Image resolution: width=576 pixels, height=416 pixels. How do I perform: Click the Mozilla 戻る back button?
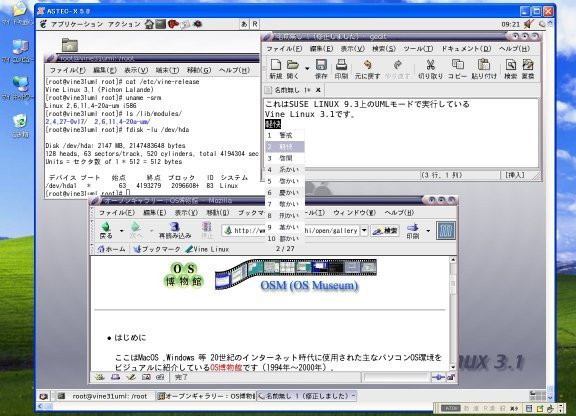pyautogui.click(x=106, y=230)
